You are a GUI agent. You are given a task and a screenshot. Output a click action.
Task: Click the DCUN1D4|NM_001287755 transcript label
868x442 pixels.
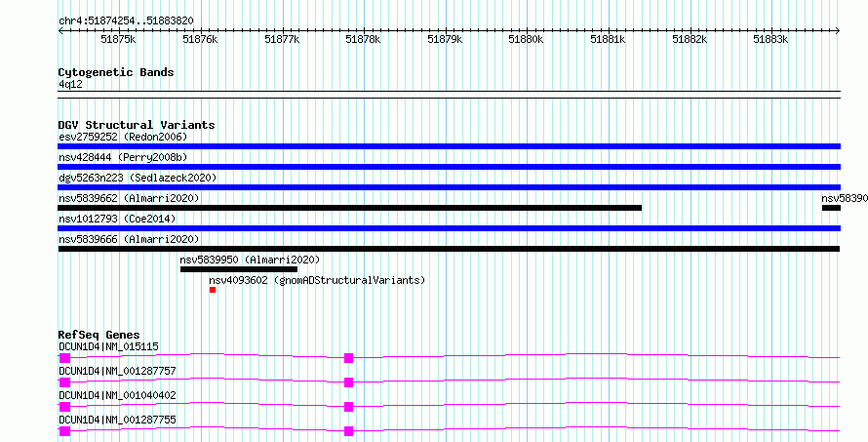click(117, 420)
